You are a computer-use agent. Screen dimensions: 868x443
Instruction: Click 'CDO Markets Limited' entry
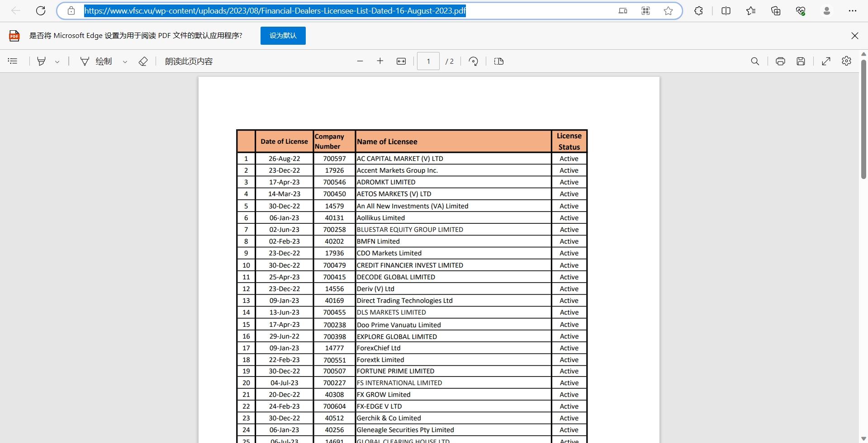[389, 253]
